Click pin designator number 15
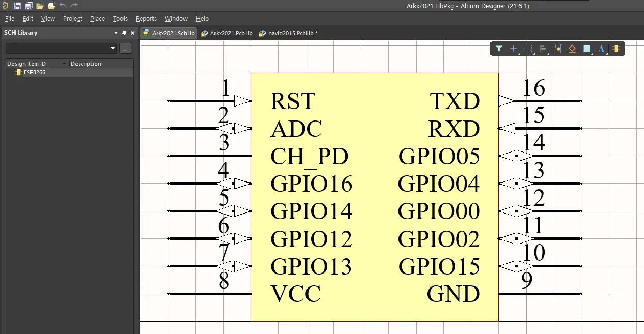 [x=533, y=115]
